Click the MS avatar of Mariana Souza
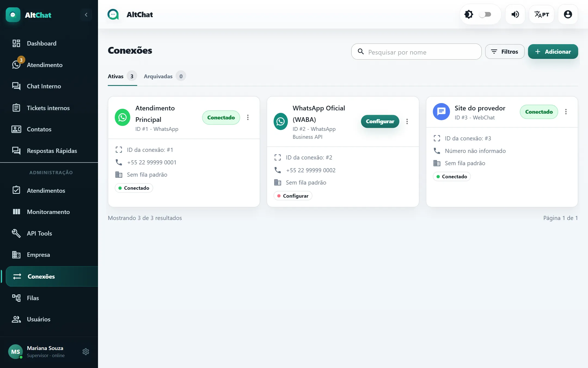 16,352
